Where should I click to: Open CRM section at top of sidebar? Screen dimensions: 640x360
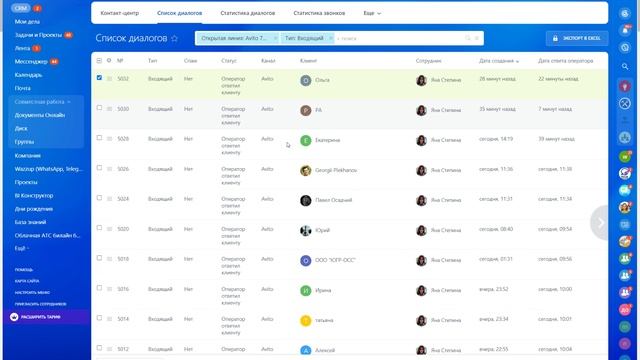[x=20, y=8]
